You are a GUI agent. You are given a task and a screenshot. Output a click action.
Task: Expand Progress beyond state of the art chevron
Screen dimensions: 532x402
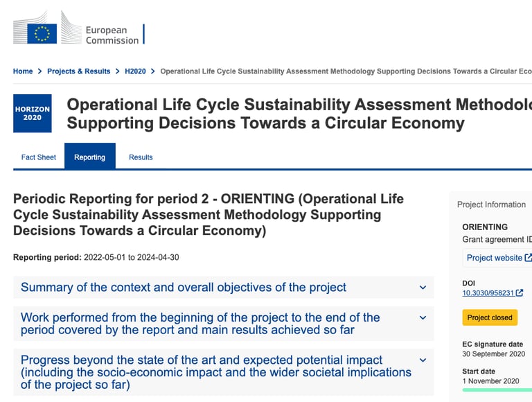click(423, 360)
